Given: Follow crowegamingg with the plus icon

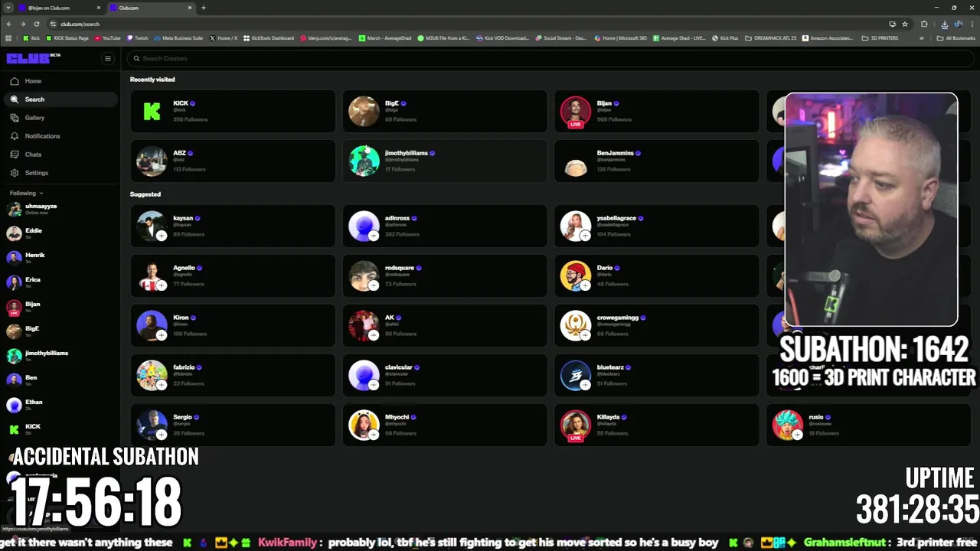Looking at the screenshot, I should pos(586,335).
